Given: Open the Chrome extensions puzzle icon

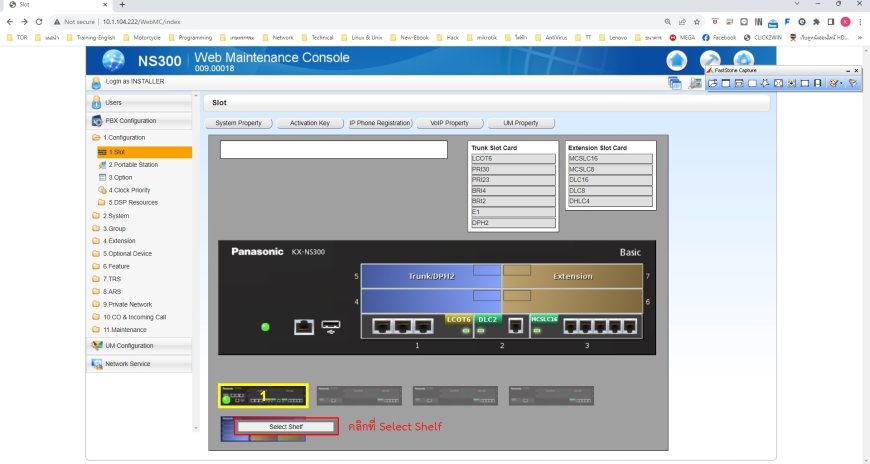Looking at the screenshot, I should coord(816,22).
